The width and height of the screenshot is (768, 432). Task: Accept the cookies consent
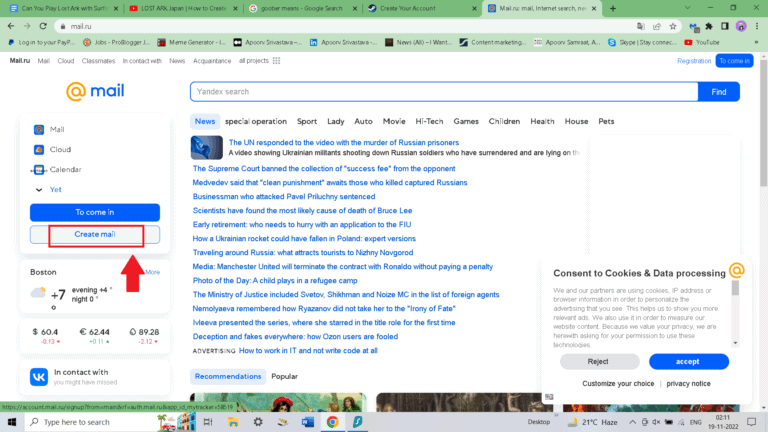pos(689,361)
